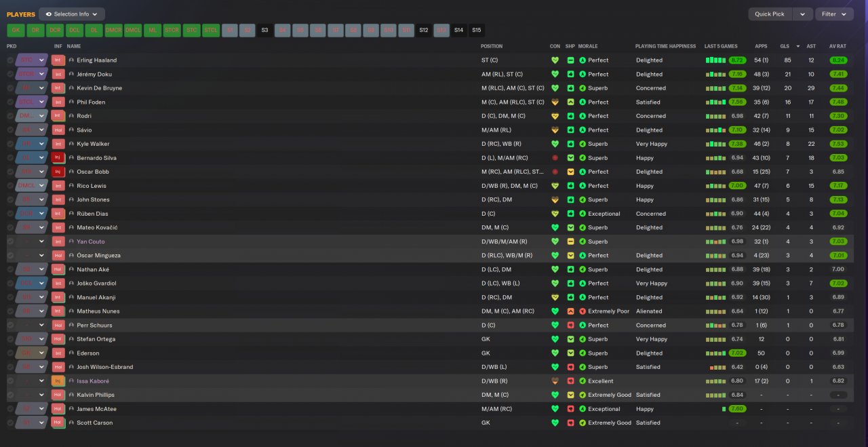Open position dropdown for Kevin De Bruyne

pos(41,88)
